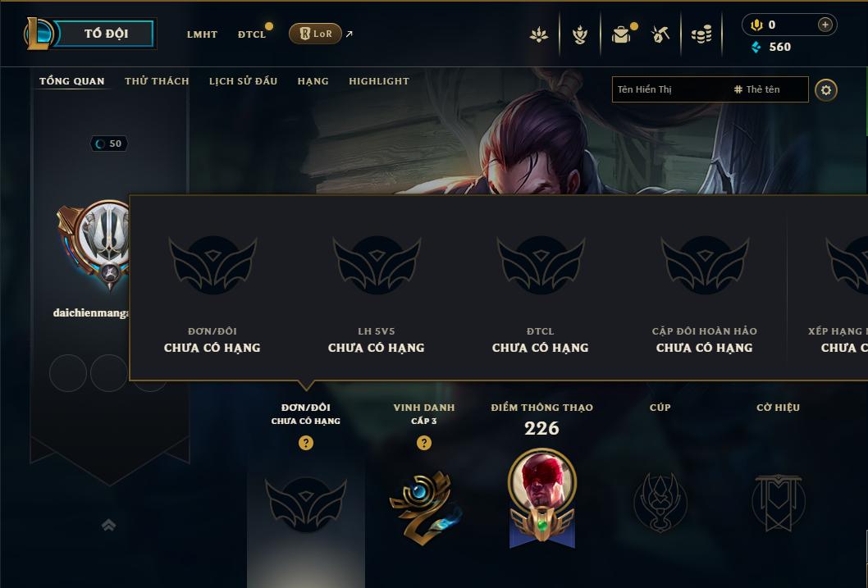Switch to the LỊCH SỬ ĐẤU tab
Screen dimensions: 868x588
(243, 81)
